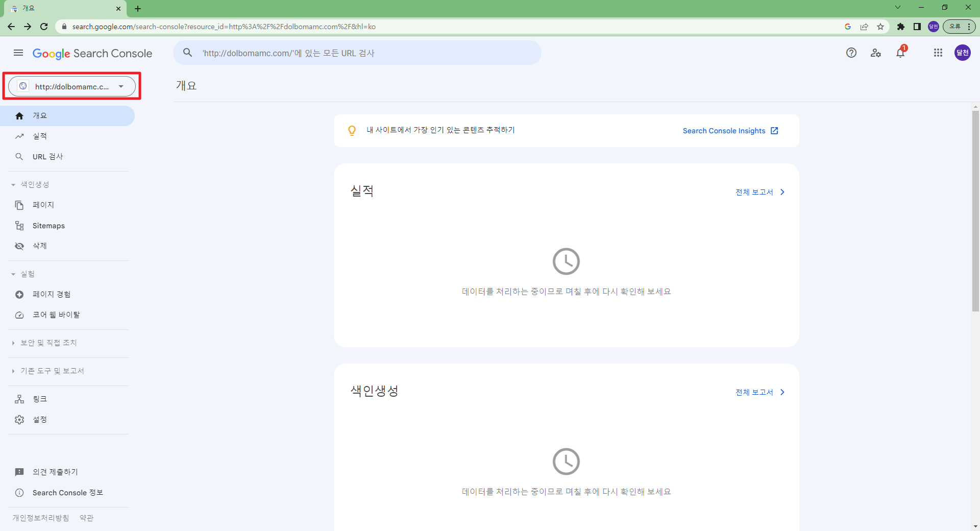
Task: Open users and permissions icon
Action: pyautogui.click(x=876, y=53)
